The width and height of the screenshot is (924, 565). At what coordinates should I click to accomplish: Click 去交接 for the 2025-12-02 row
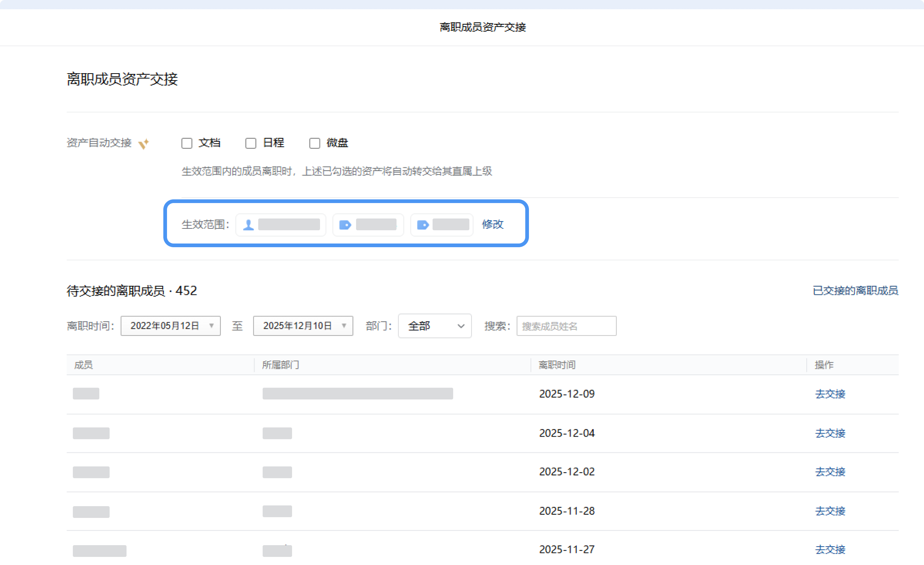pos(830,472)
